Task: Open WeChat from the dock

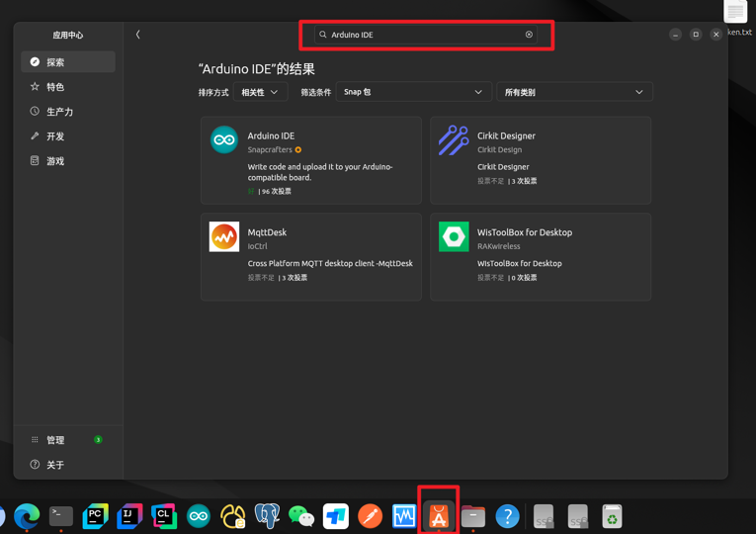Action: 301,516
